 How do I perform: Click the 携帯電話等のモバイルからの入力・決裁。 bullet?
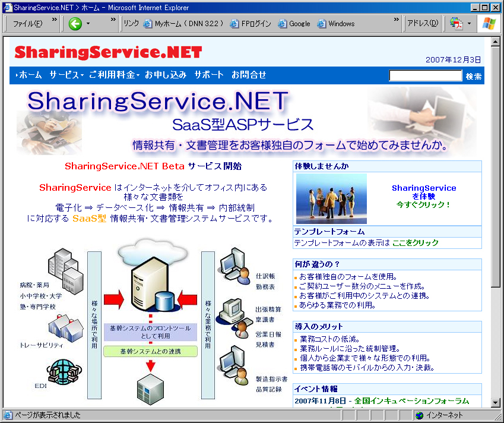coord(367,367)
